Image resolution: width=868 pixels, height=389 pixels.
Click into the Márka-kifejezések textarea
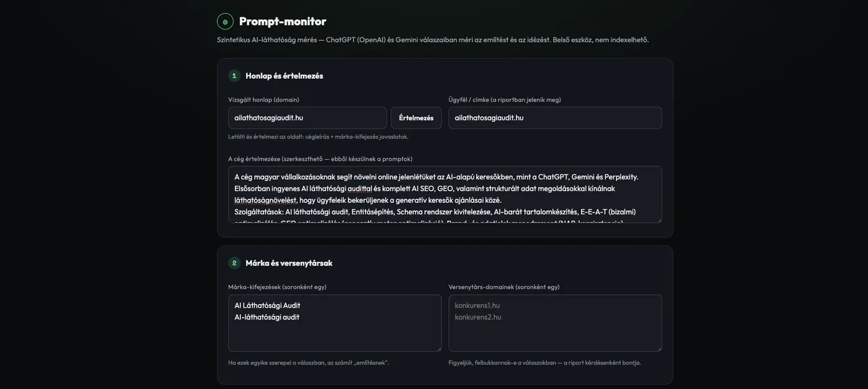[x=335, y=323]
